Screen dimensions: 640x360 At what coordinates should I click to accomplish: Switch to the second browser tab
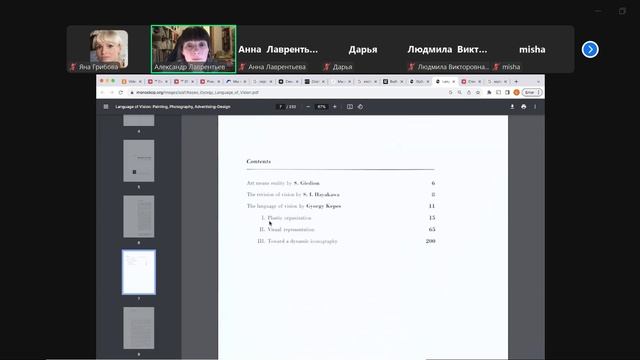click(157, 82)
